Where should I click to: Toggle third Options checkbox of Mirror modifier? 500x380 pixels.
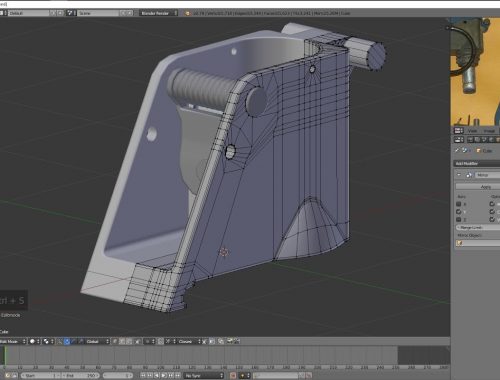(492, 219)
